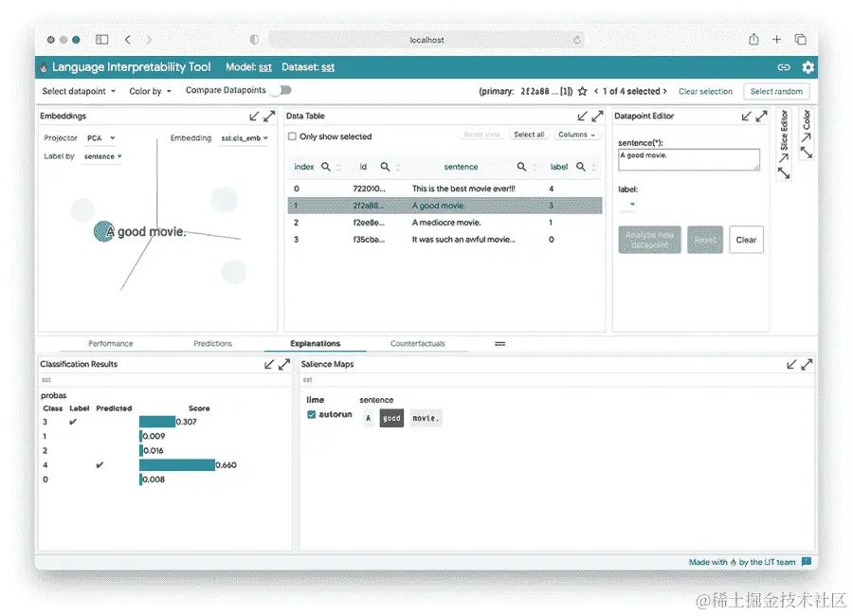This screenshot has width=853, height=616.
Task: Maximize the Salience Maps panel
Action: pos(807,364)
